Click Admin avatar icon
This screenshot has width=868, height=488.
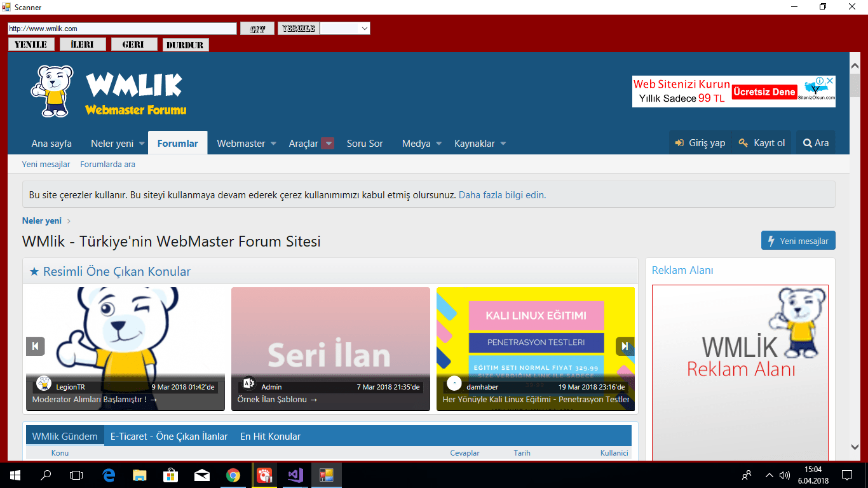point(249,383)
